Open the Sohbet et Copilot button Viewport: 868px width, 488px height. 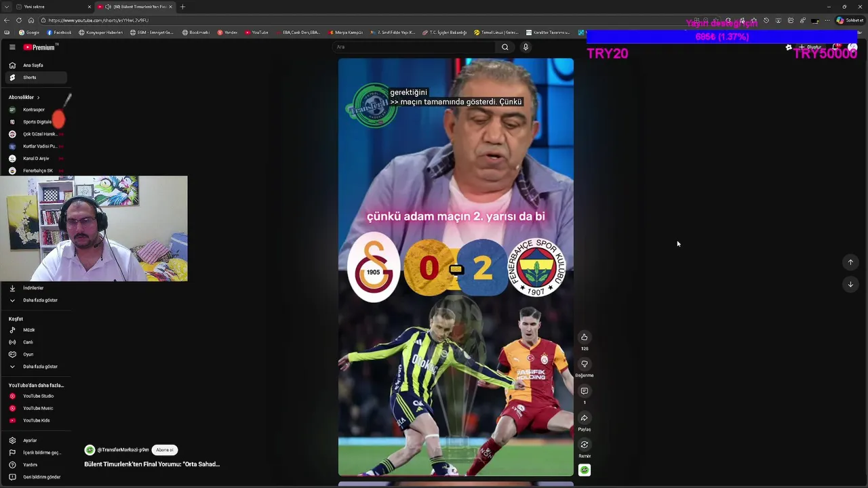pos(850,20)
